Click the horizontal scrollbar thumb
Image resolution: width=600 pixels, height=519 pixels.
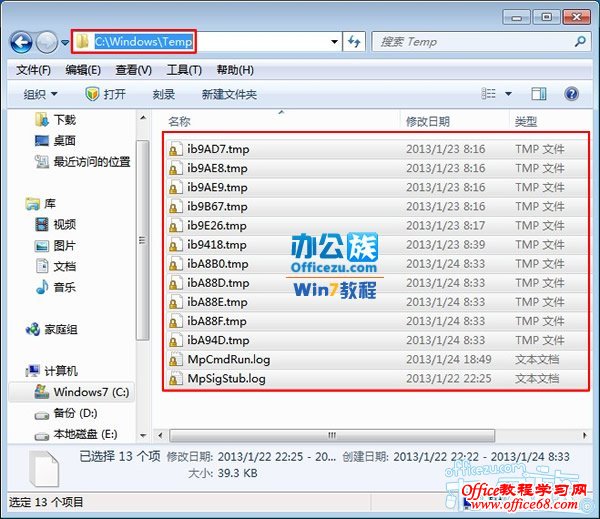(x=332, y=435)
